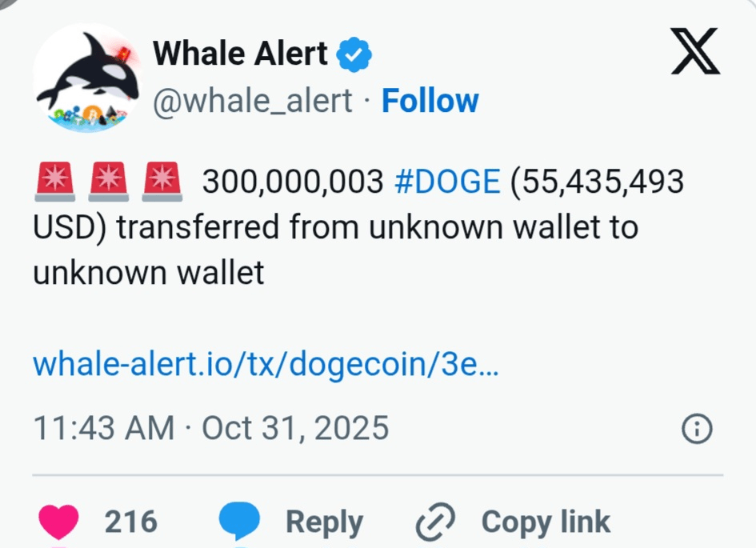The width and height of the screenshot is (756, 548).
Task: Open the whale-alert.io dogecoin transaction link
Action: tap(266, 364)
